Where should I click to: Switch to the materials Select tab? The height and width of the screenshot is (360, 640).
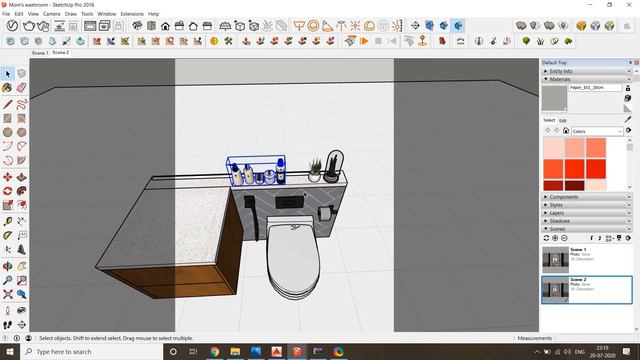(x=549, y=120)
